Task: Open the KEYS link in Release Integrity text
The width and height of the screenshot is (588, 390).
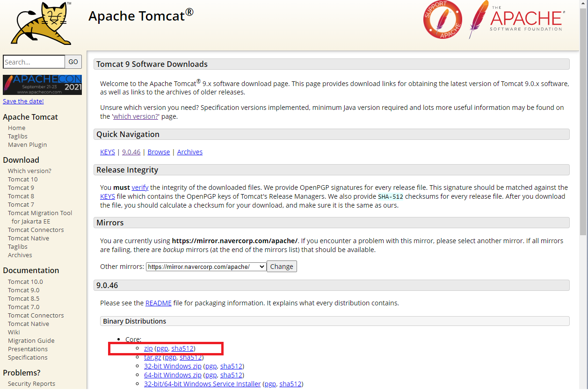Action: [108, 196]
